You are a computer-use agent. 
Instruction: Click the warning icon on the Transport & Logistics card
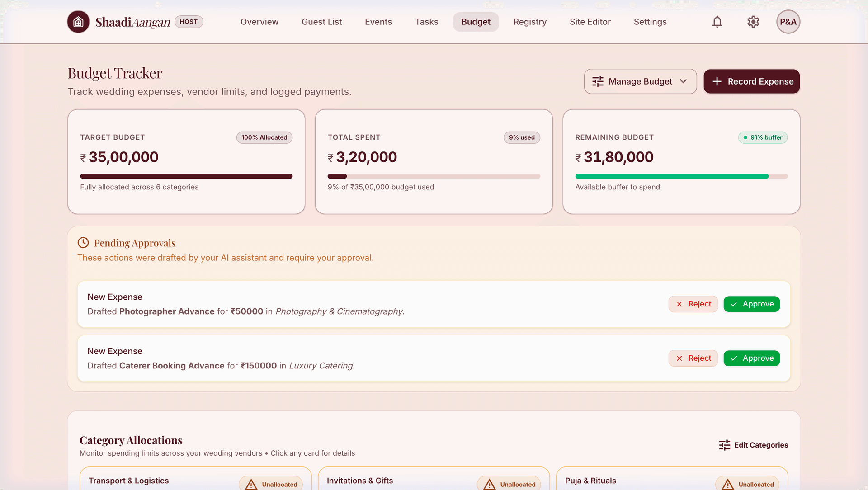251,485
